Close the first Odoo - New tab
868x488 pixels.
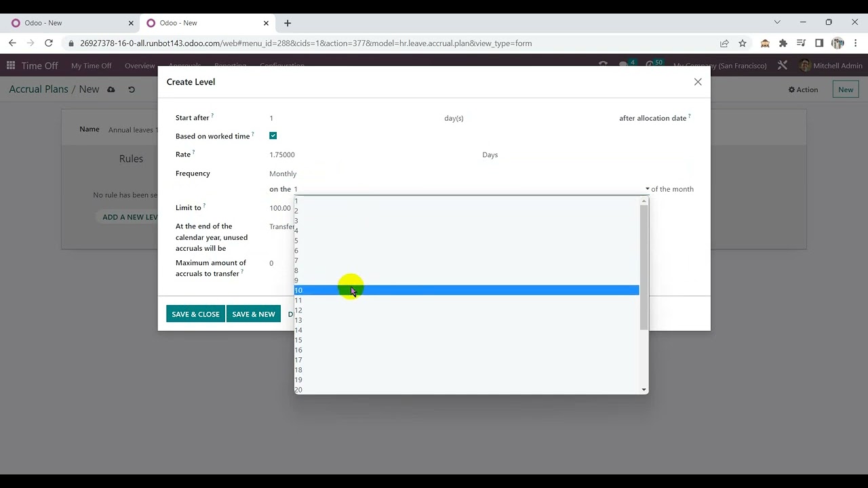(130, 23)
